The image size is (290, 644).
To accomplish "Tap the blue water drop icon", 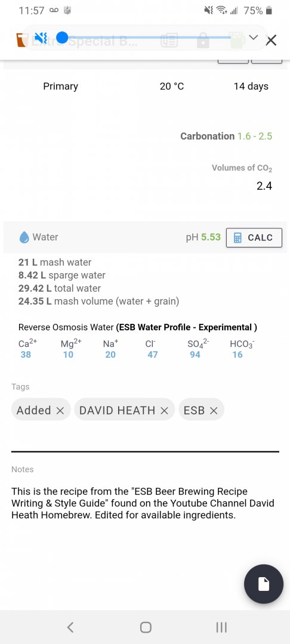I will point(24,237).
